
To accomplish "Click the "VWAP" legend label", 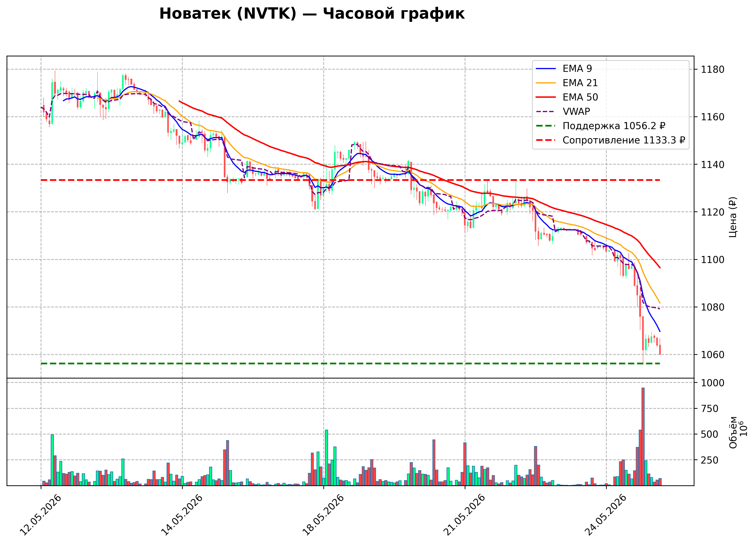I will pyautogui.click(x=576, y=112).
